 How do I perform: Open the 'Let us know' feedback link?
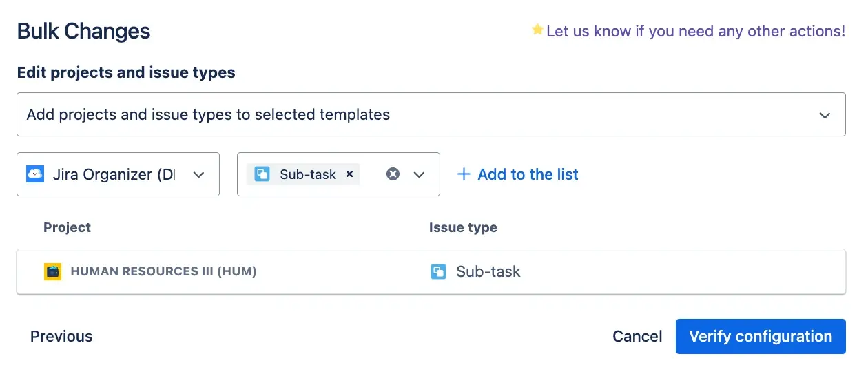(x=695, y=31)
